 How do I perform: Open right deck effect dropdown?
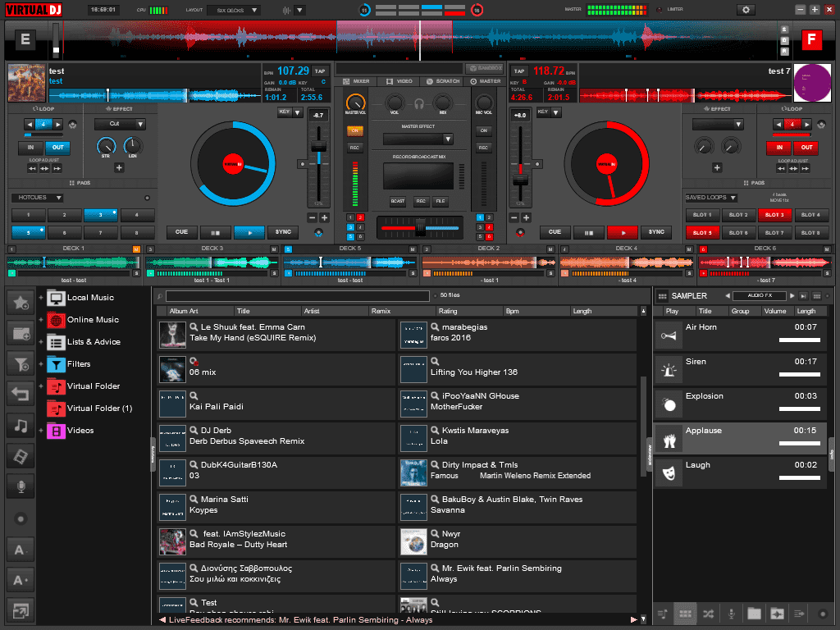(x=718, y=125)
